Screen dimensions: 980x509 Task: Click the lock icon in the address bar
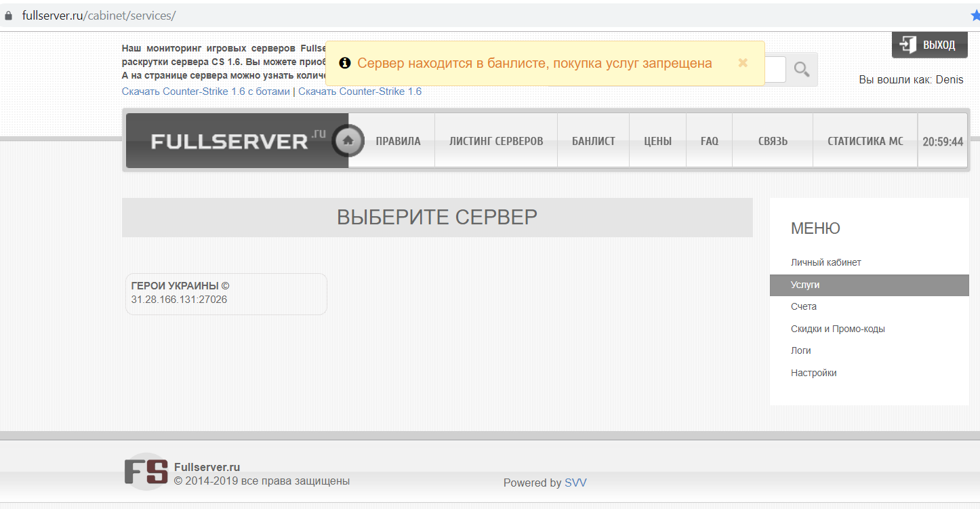pyautogui.click(x=9, y=16)
